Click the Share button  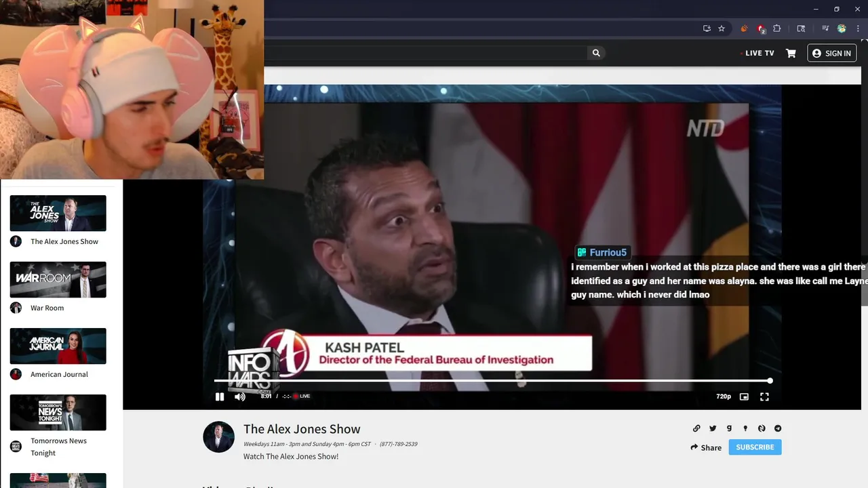[706, 447]
